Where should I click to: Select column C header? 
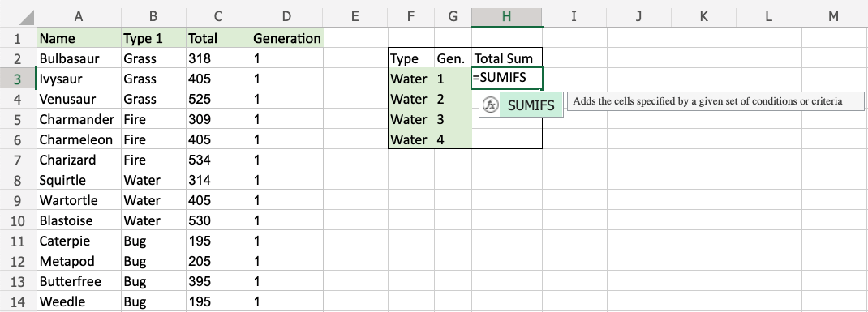pyautogui.click(x=219, y=16)
